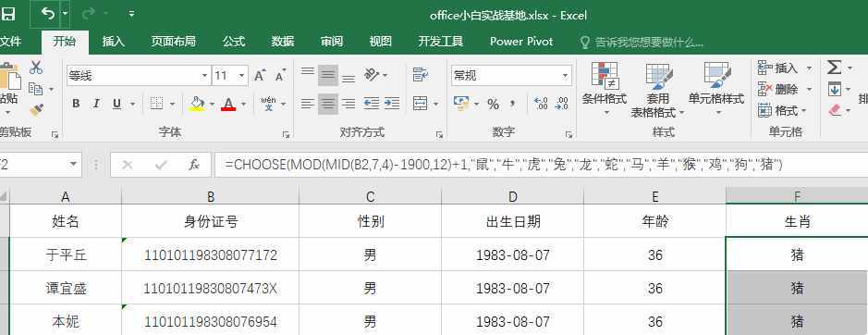
Task: Click the merge and center icon
Action: [x=421, y=104]
